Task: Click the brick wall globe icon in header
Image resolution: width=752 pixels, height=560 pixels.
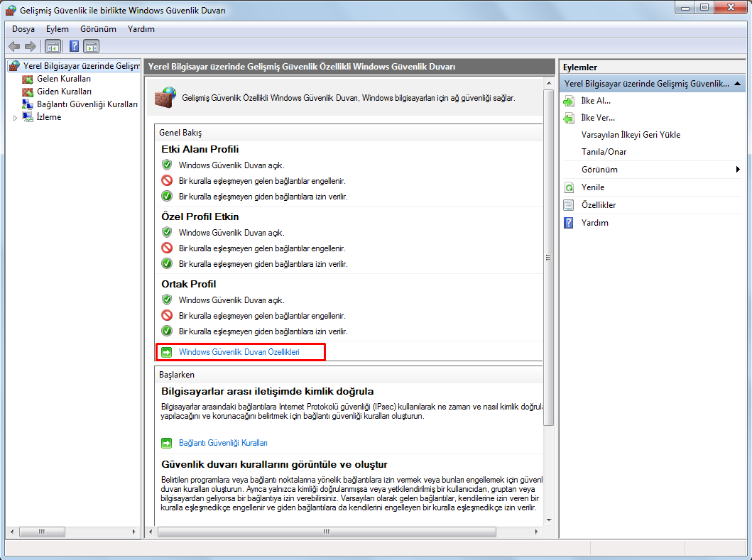Action: click(165, 97)
